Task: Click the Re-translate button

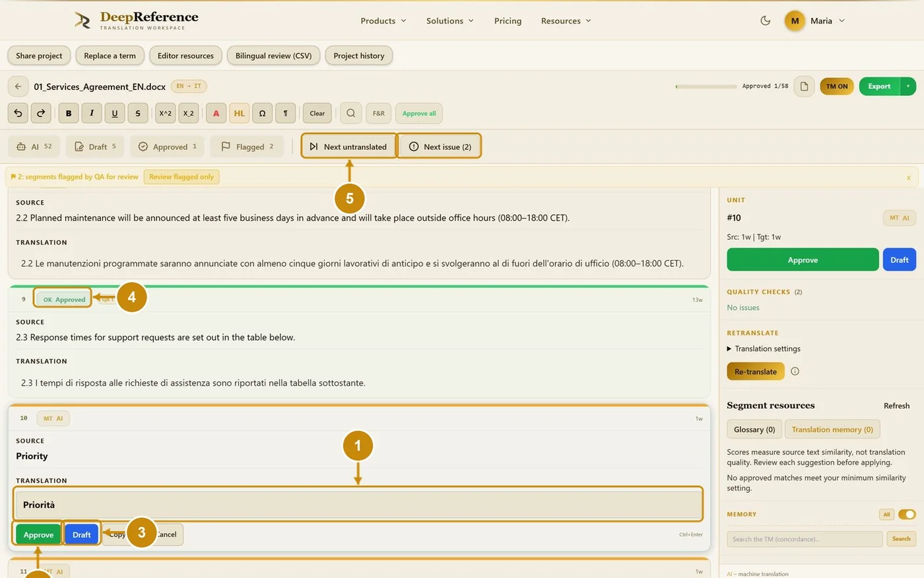Action: [x=756, y=371]
